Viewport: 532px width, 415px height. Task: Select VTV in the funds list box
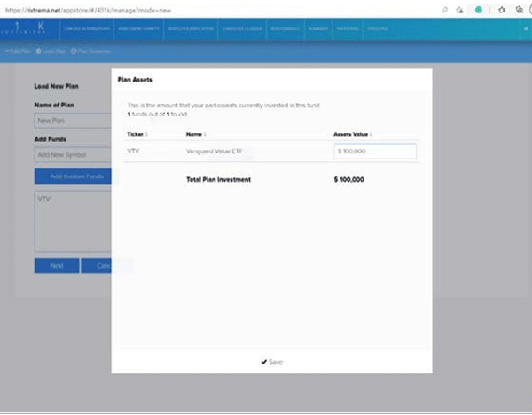pyautogui.click(x=44, y=200)
